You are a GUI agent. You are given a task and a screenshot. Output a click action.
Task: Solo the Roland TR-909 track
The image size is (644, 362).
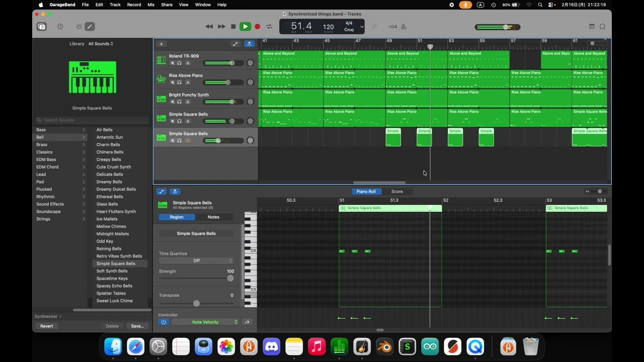pos(179,63)
